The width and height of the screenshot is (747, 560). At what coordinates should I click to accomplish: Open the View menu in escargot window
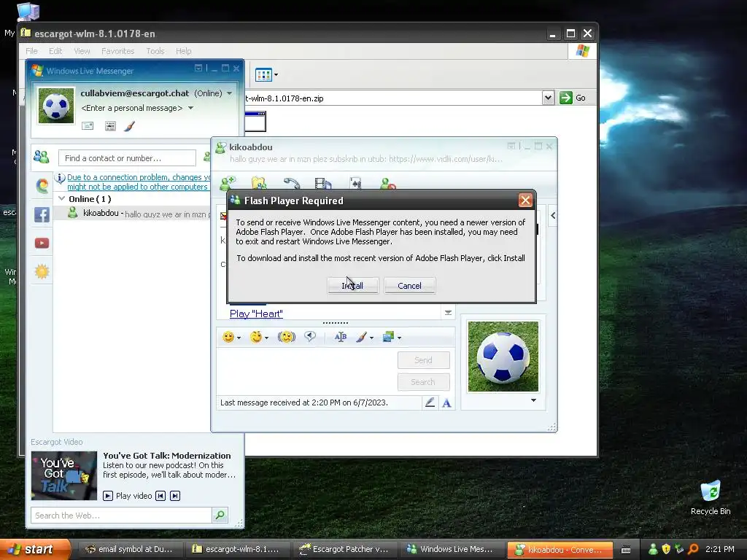pos(82,51)
